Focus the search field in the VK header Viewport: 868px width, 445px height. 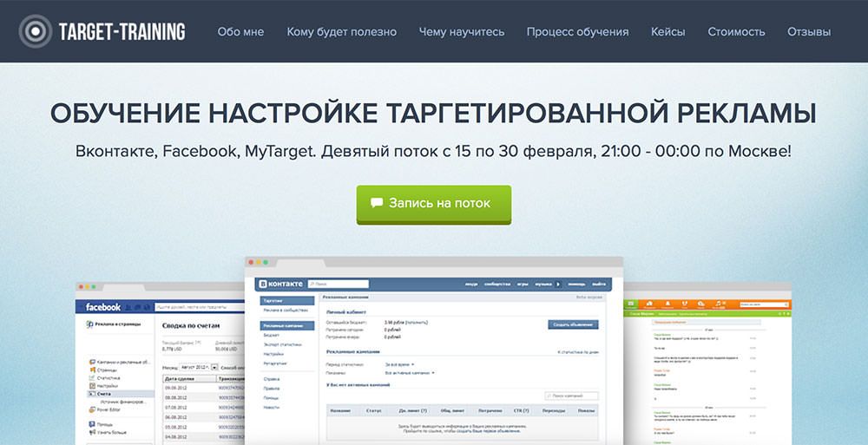pos(339,284)
